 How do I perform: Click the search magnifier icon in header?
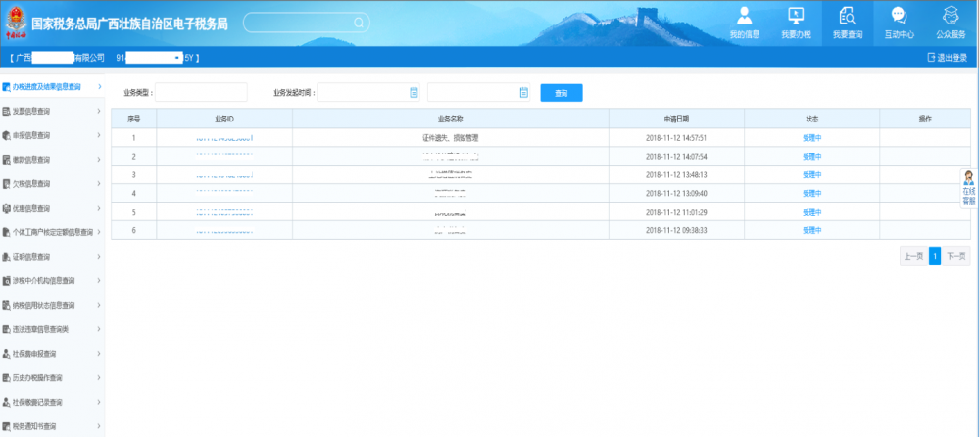359,23
